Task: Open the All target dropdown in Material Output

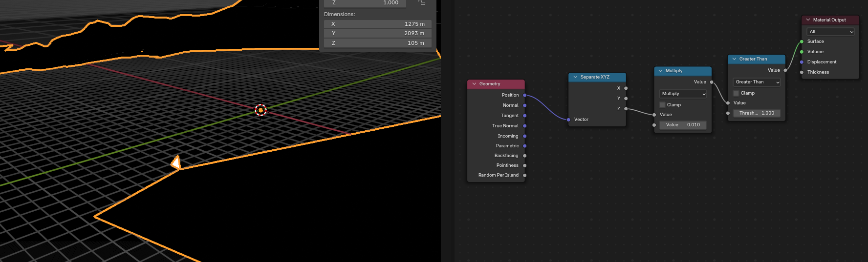Action: (x=830, y=32)
